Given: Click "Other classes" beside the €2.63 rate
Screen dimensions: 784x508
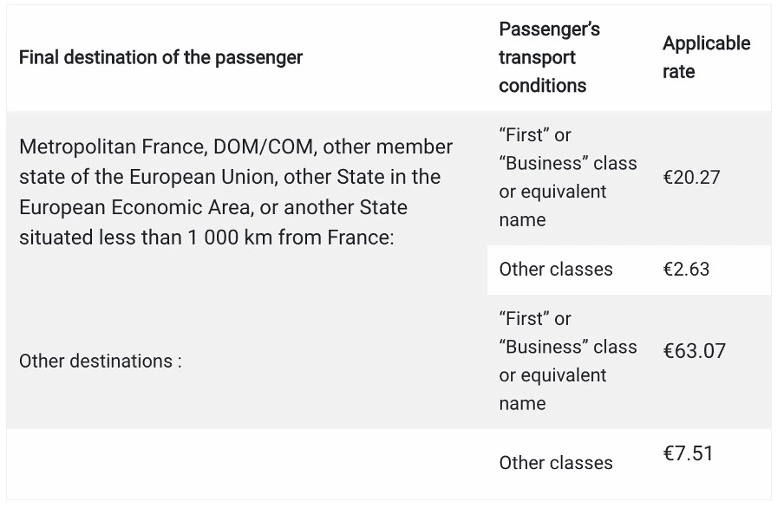Looking at the screenshot, I should [555, 270].
